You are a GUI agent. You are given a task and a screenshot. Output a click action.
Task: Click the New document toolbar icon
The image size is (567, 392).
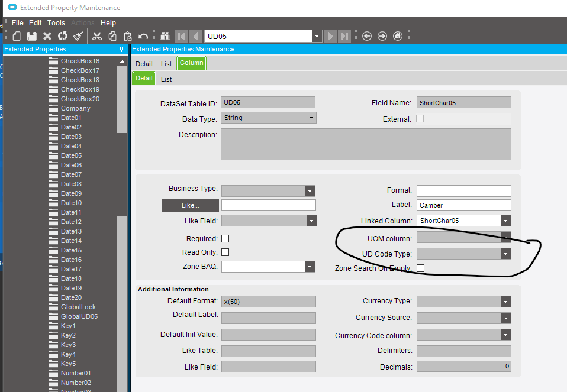17,36
